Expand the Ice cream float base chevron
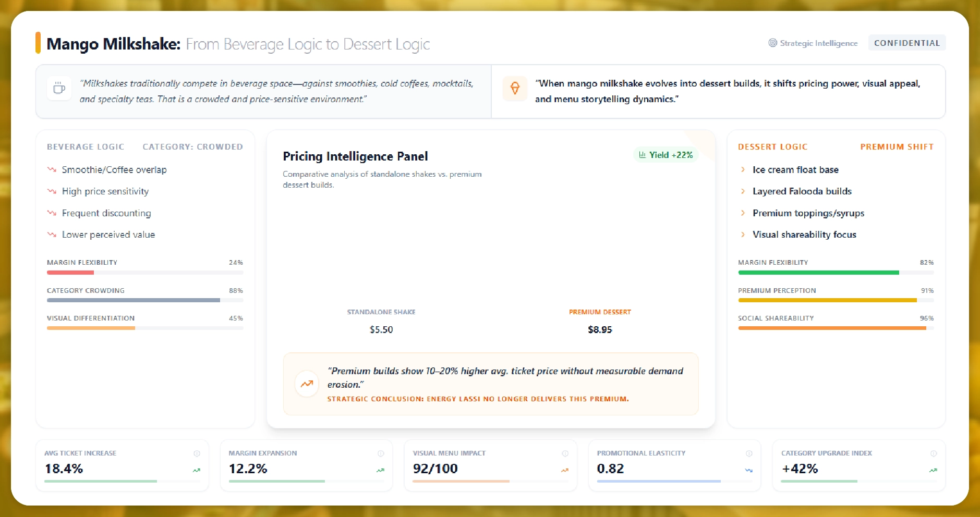Viewport: 980px width, 517px height. coord(743,169)
